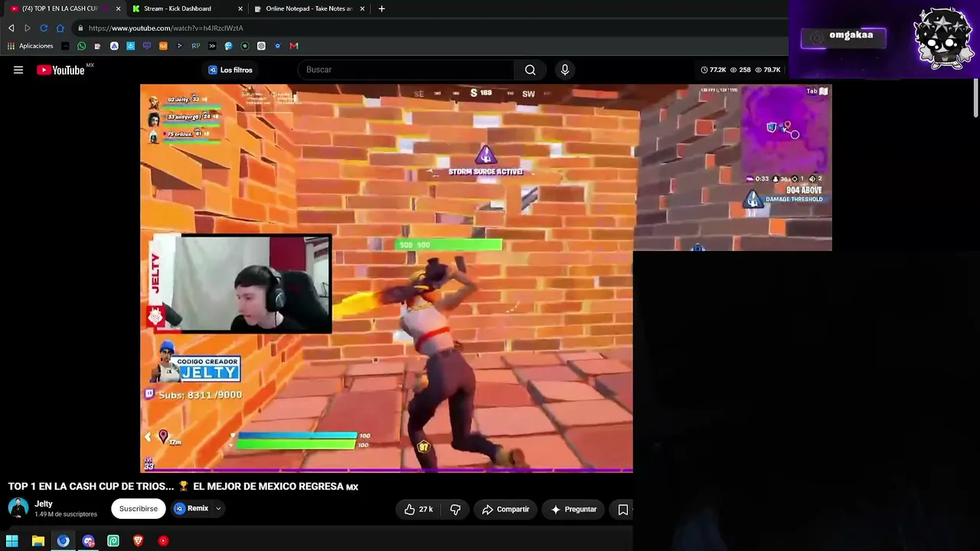The height and width of the screenshot is (551, 980).
Task: Open the WhatsApp bookmark icon
Action: tap(81, 46)
